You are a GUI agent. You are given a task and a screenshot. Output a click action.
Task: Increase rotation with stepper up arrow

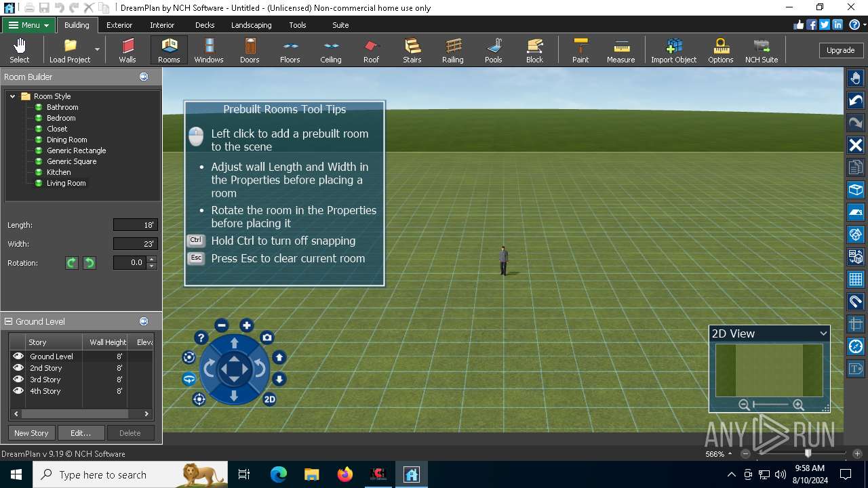pyautogui.click(x=152, y=259)
